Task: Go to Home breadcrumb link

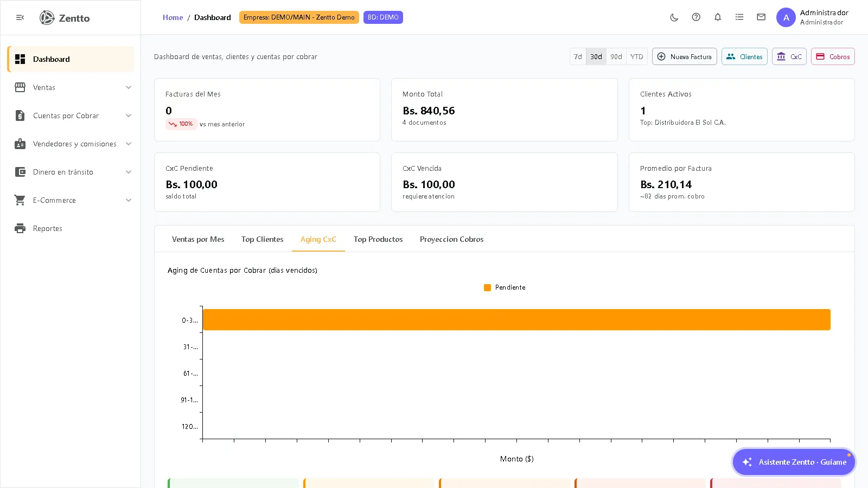Action: (x=173, y=17)
